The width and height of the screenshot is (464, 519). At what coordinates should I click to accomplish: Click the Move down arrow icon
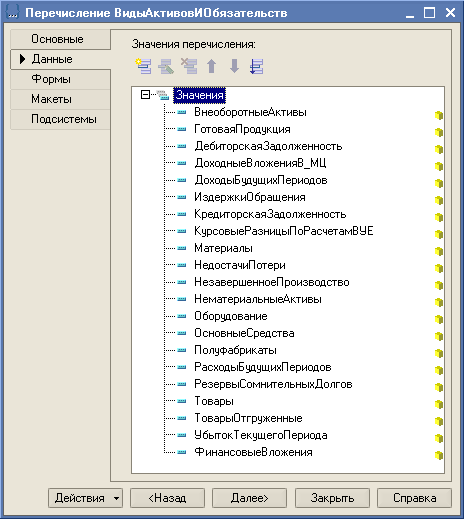(x=234, y=66)
